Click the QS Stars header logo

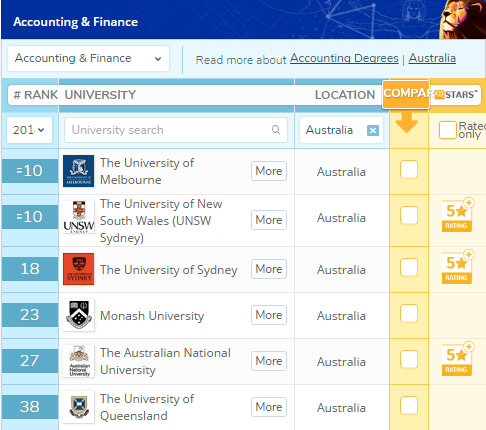456,94
